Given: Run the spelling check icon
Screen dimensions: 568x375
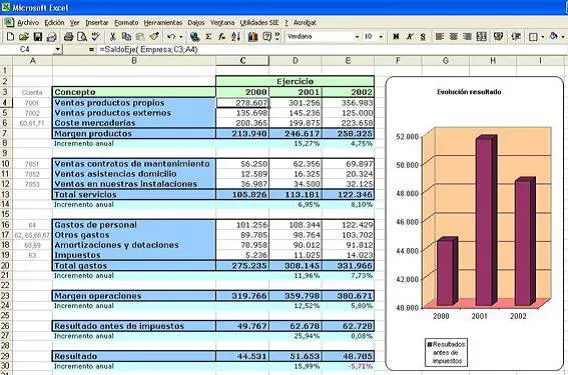Looking at the screenshot, I should pyautogui.click(x=95, y=37).
